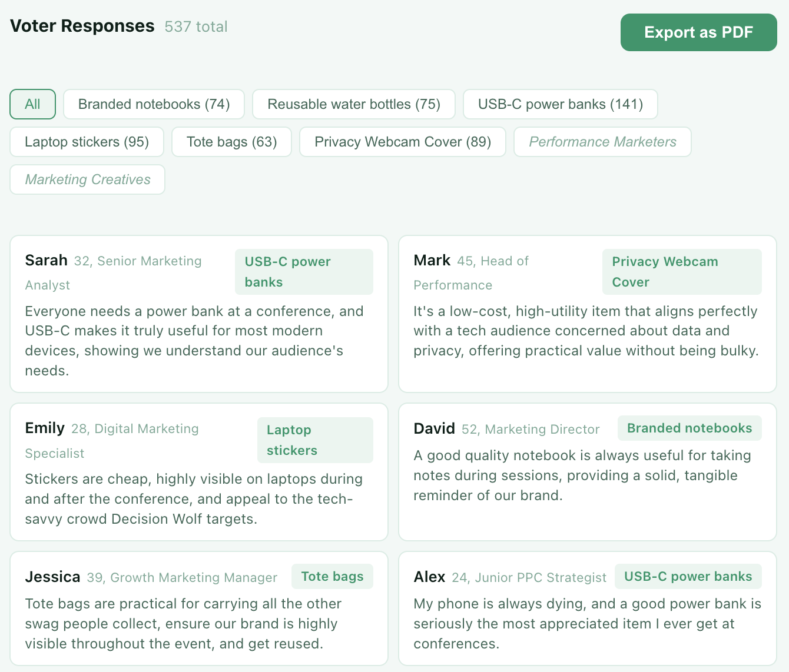Select the Marketing Creatives filter

click(87, 179)
